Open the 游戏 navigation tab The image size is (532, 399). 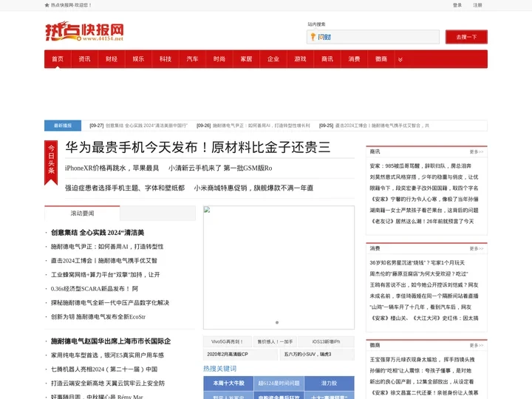coord(300,59)
